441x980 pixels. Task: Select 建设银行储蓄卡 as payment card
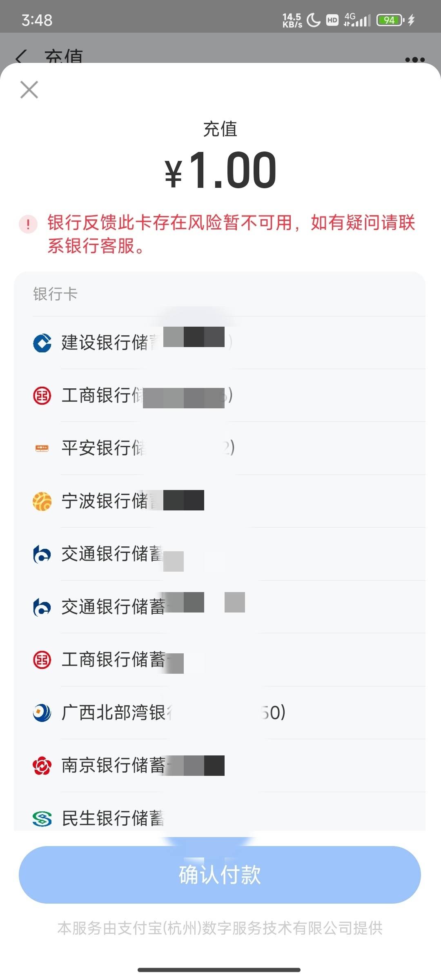(220, 343)
